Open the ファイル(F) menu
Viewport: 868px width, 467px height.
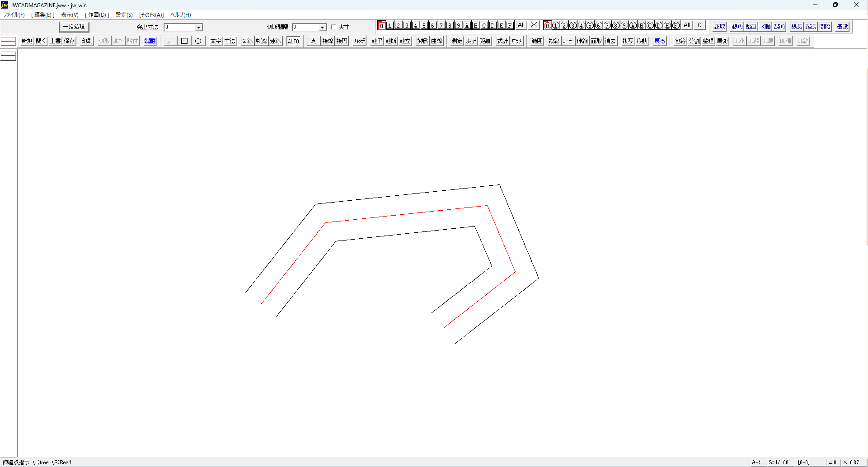pyautogui.click(x=14, y=15)
